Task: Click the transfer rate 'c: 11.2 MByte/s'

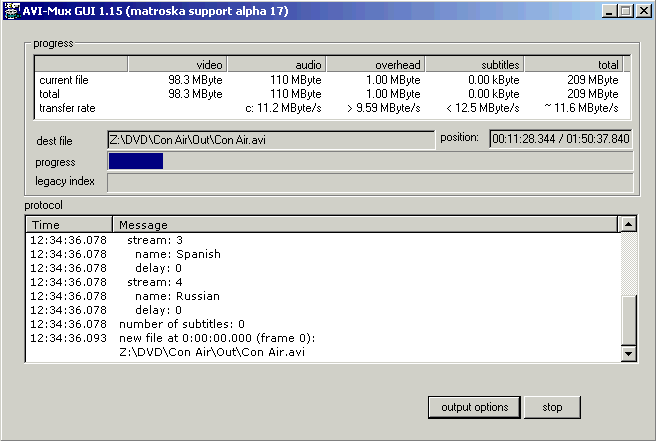Action: 283,108
